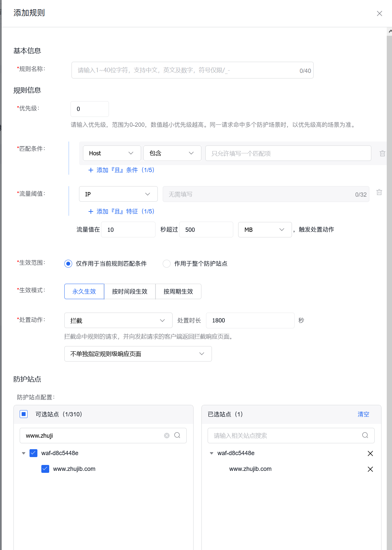
Task: Close the 添加规则 dialog
Action: [x=380, y=13]
